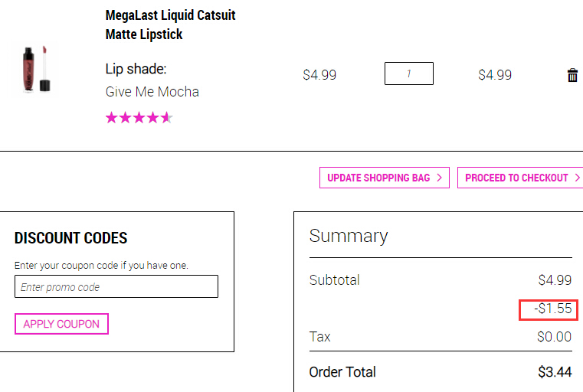The image size is (583, 392).
Task: Click the arrow on Update Shopping Bag
Action: 439,178
